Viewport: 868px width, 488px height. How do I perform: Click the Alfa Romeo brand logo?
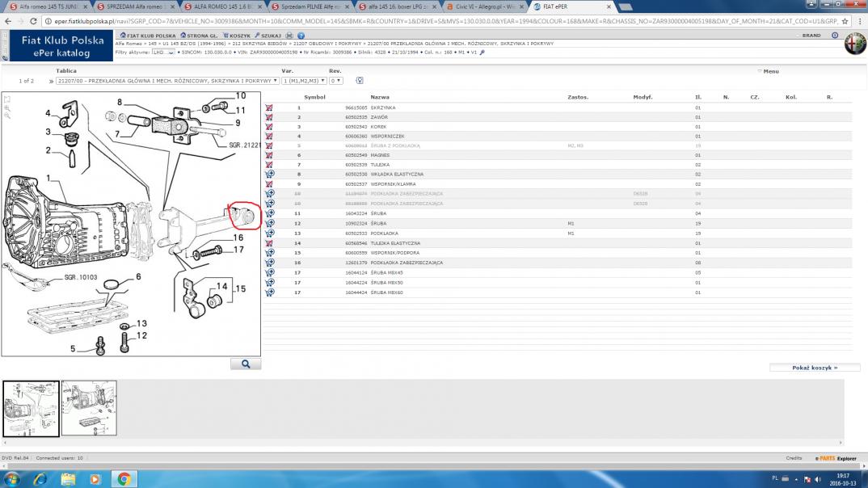tap(855, 44)
